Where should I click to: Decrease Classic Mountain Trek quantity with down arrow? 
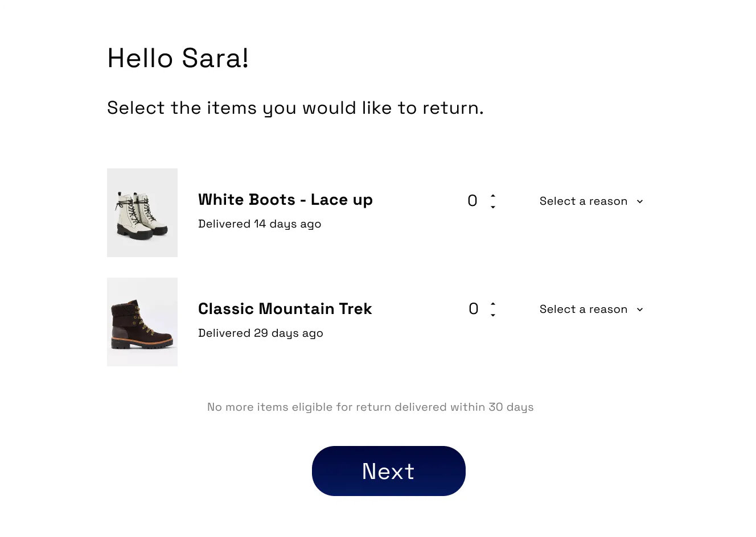click(x=493, y=314)
